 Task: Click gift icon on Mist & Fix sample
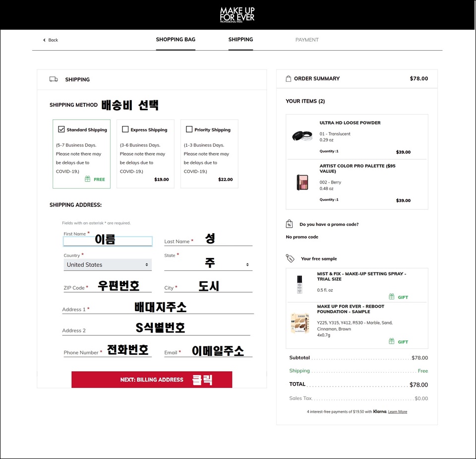click(x=392, y=296)
